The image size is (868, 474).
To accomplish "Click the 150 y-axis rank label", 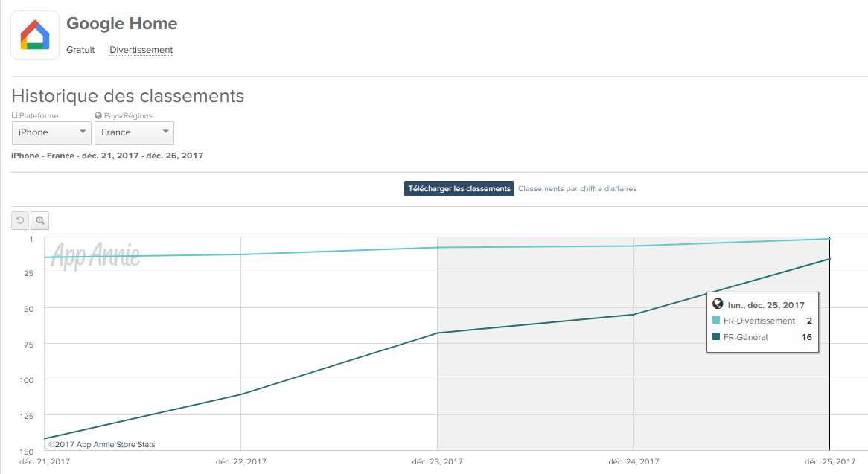I will [x=27, y=452].
